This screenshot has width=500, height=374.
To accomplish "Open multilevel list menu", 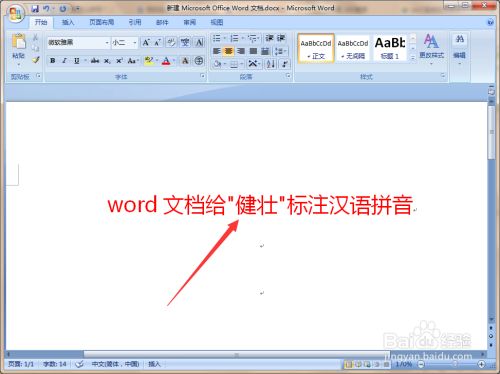I will click(x=253, y=38).
